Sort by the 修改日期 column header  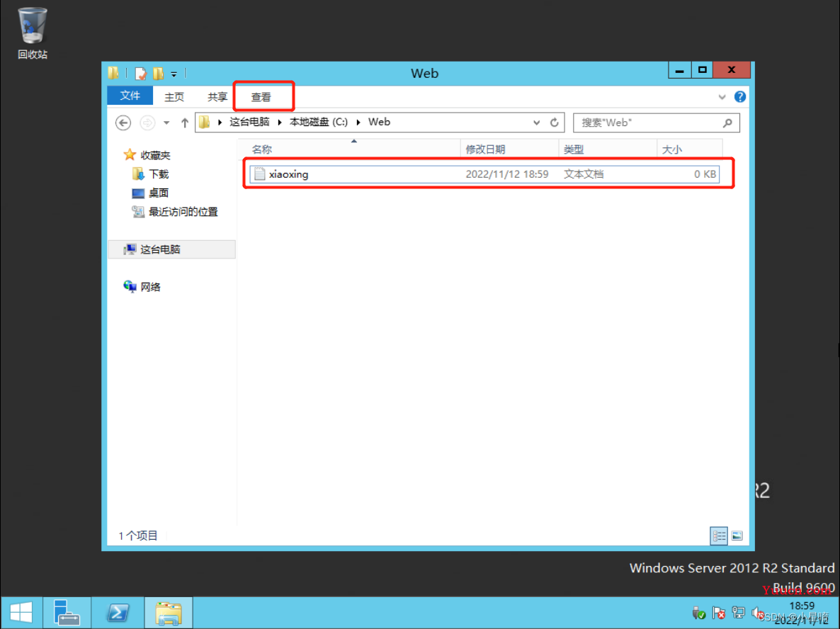[509, 149]
